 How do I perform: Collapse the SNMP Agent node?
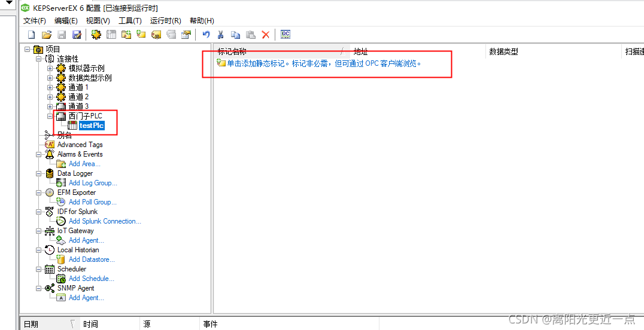point(39,288)
